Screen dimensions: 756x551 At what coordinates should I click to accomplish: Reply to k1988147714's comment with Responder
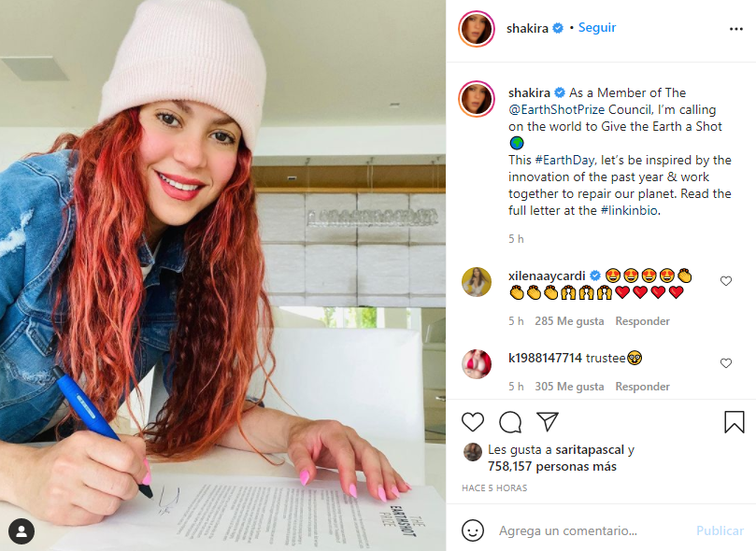point(642,387)
